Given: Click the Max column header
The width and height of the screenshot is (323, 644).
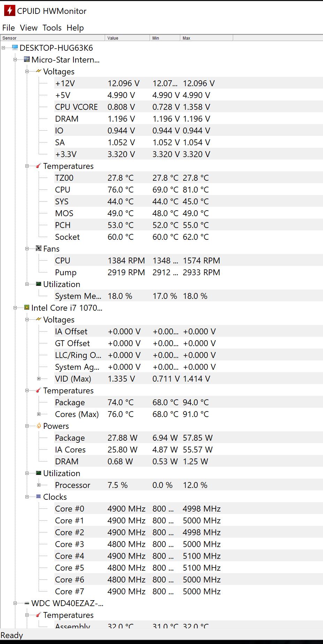Looking at the screenshot, I should (206, 38).
